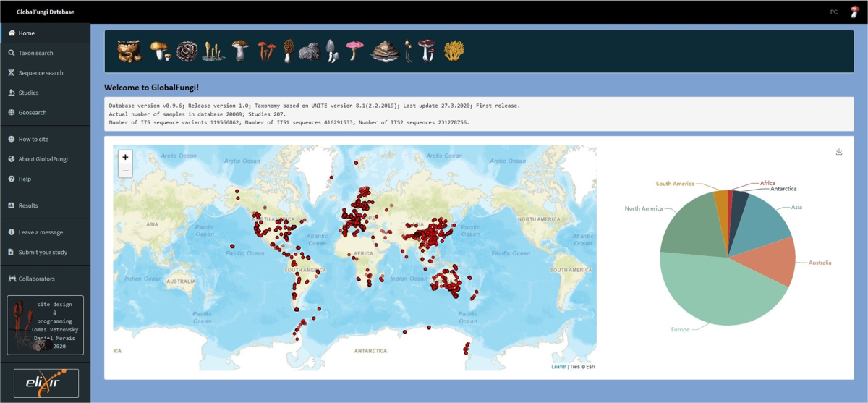
Task: Zoom in on the map
Action: pyautogui.click(x=125, y=157)
